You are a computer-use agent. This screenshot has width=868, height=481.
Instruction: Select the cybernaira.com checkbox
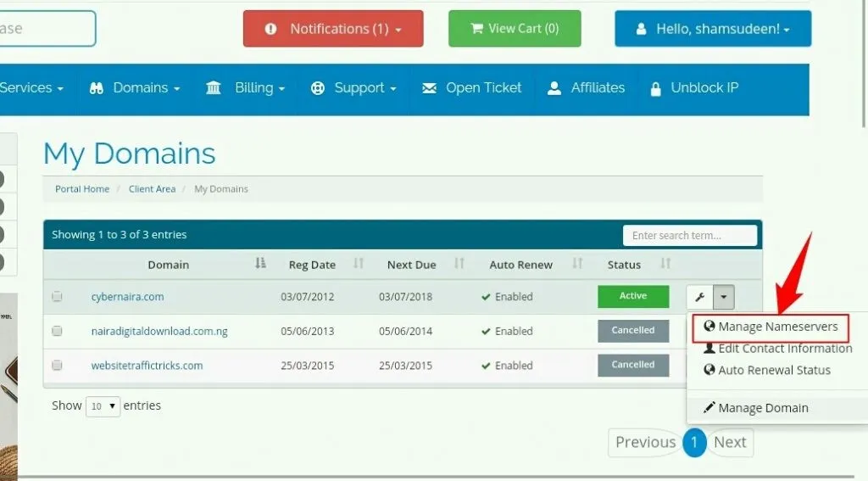[57, 296]
